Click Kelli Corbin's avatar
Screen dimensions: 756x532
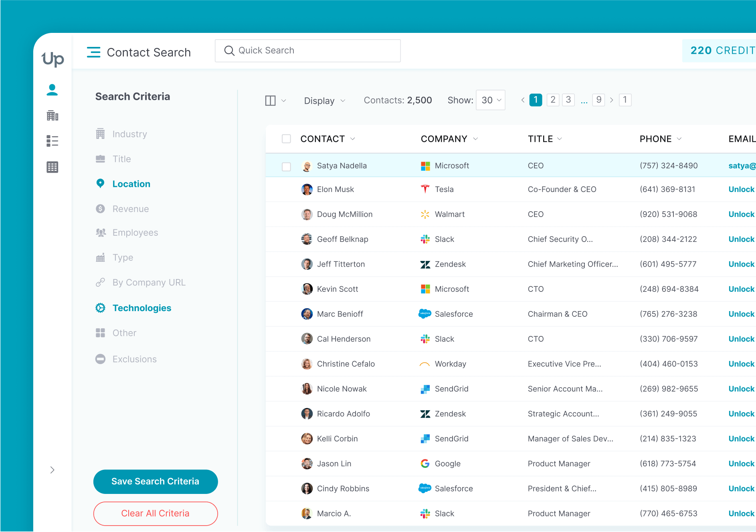pos(307,439)
